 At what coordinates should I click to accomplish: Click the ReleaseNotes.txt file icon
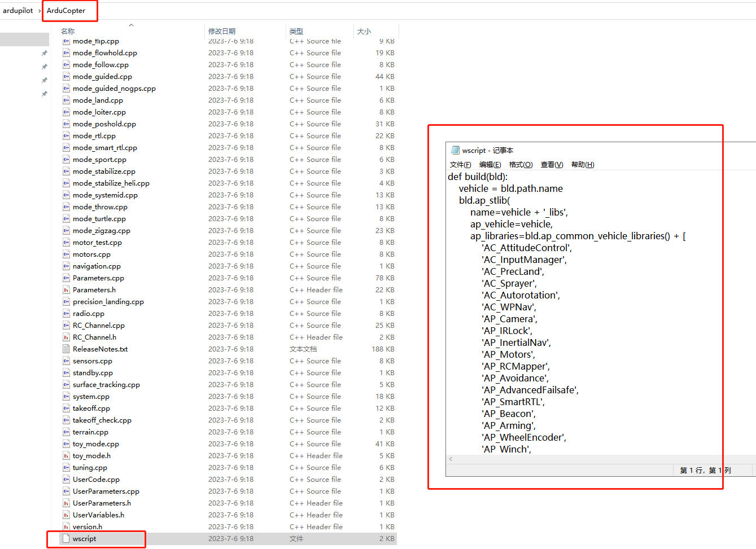coord(66,349)
